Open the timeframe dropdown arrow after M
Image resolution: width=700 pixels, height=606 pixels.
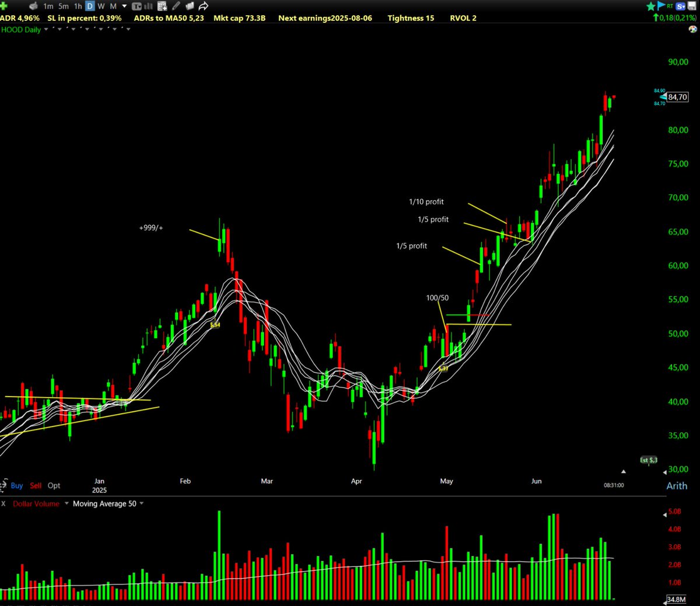coord(124,6)
